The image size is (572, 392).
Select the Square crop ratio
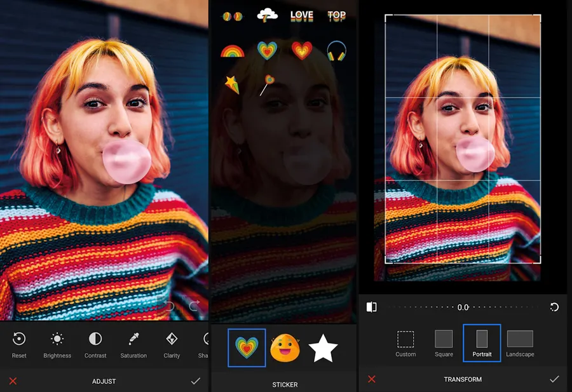444,343
